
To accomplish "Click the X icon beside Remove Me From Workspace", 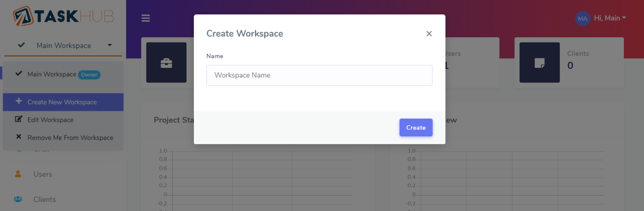I will tap(19, 137).
